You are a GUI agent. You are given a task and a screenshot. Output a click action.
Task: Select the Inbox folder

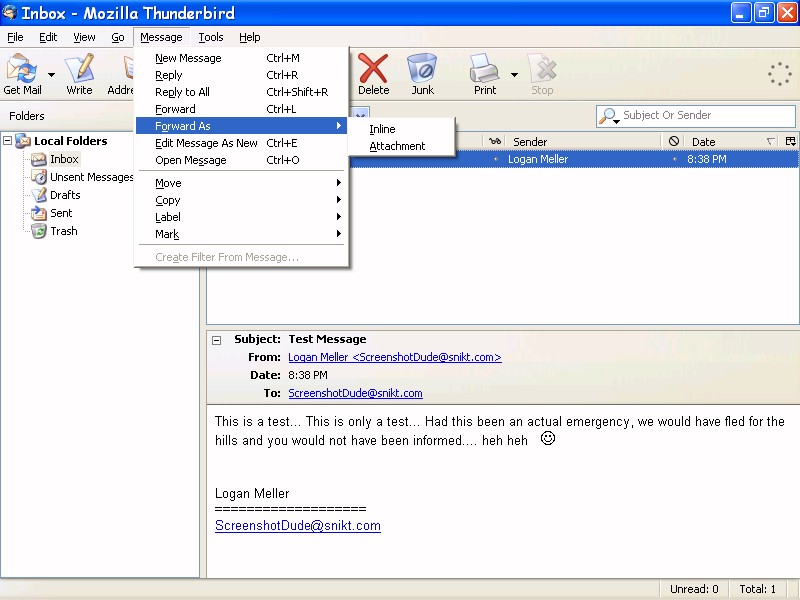click(x=64, y=159)
